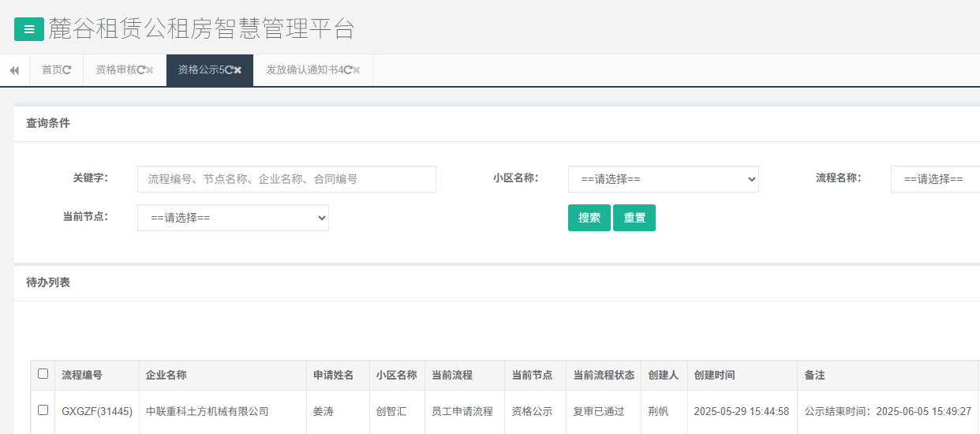Toggle the green hamburger sidebar menu
This screenshot has height=434, width=980.
pyautogui.click(x=29, y=29)
